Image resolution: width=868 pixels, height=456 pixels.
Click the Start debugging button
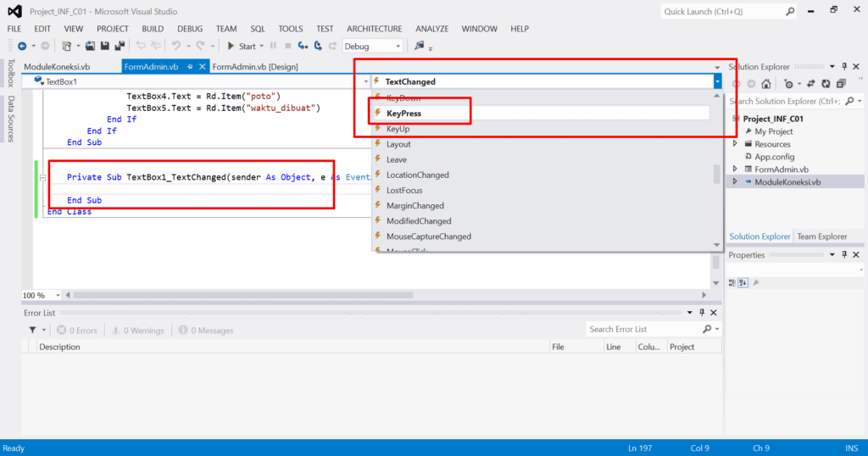click(241, 46)
